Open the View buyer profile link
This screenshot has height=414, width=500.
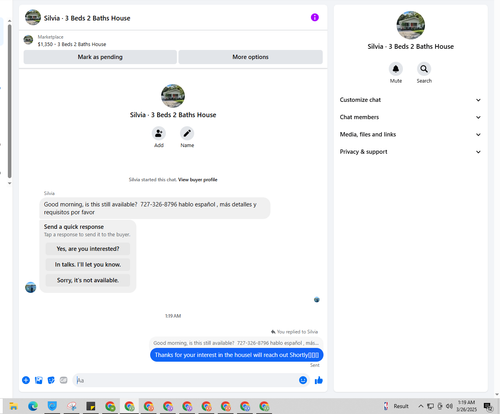pyautogui.click(x=198, y=180)
